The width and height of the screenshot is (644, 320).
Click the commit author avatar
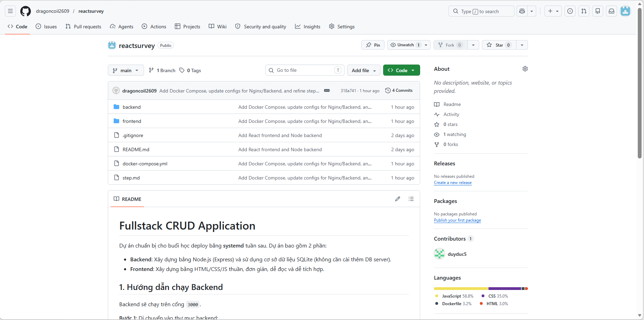[x=116, y=90]
